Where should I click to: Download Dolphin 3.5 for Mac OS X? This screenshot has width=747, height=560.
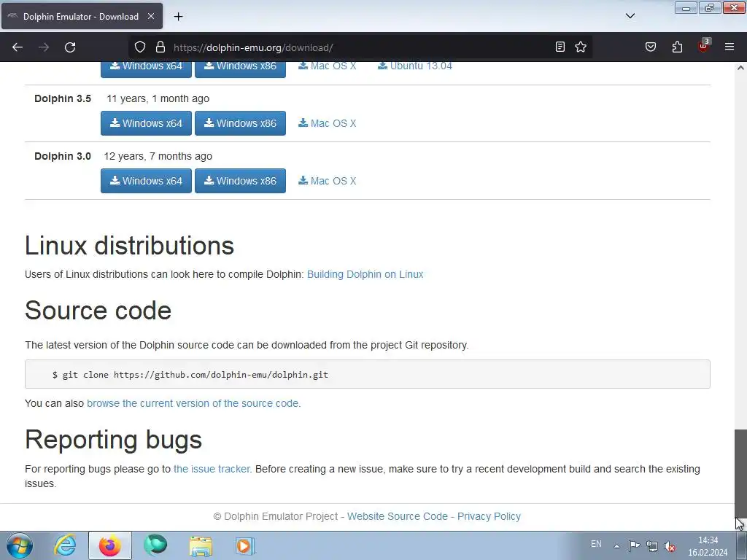coord(328,123)
